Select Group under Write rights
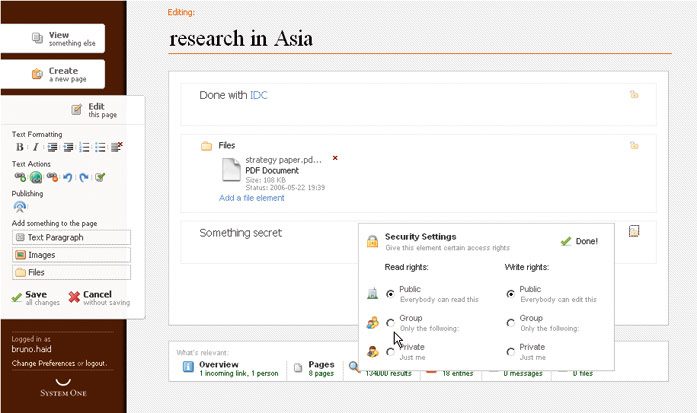The image size is (697, 413). (x=511, y=322)
